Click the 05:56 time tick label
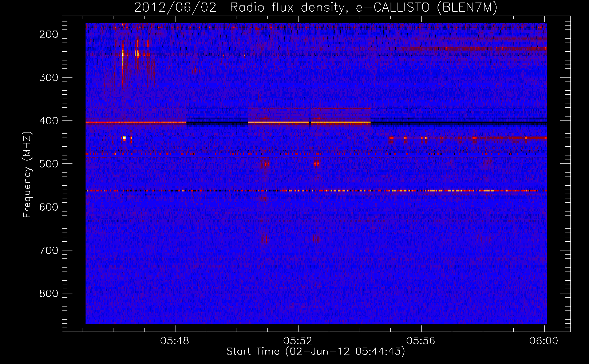Image resolution: width=589 pixels, height=364 pixels. tap(421, 341)
